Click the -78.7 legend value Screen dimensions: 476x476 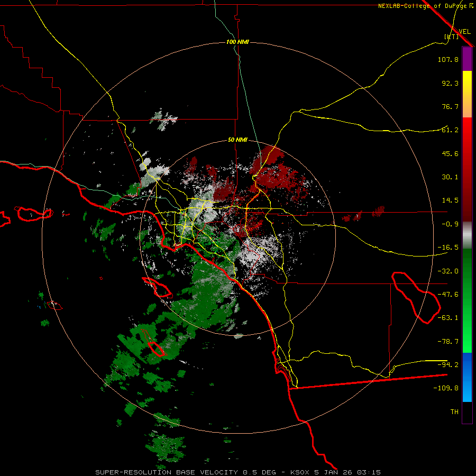click(x=448, y=342)
